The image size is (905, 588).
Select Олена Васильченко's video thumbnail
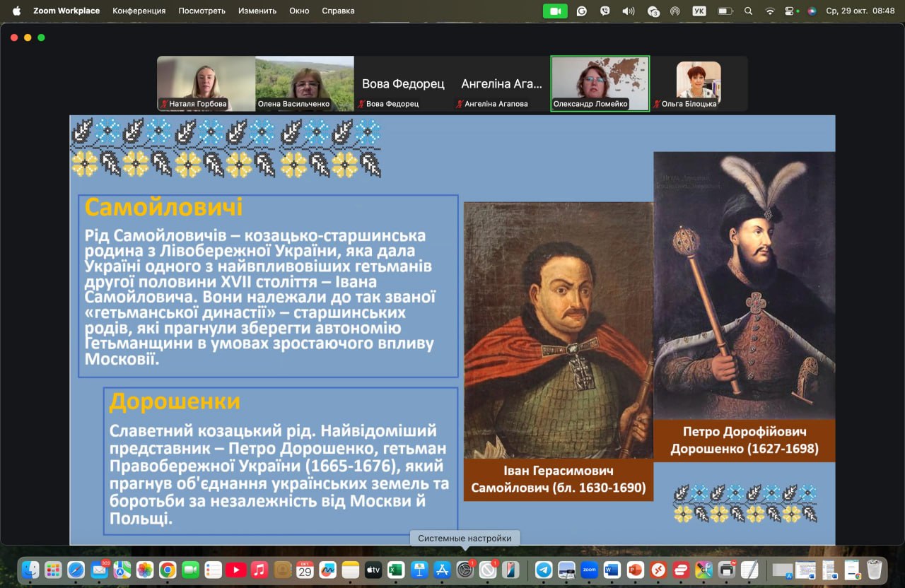point(305,83)
